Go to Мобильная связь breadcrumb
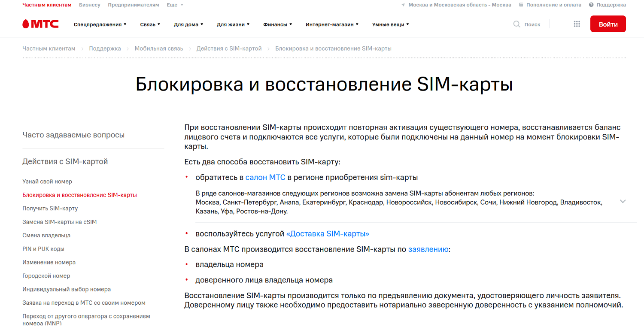The height and width of the screenshot is (333, 644). (159, 48)
